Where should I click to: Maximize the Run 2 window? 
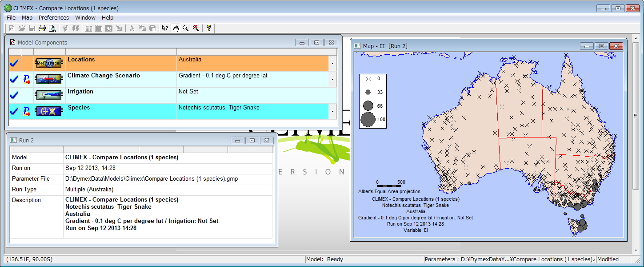252,141
